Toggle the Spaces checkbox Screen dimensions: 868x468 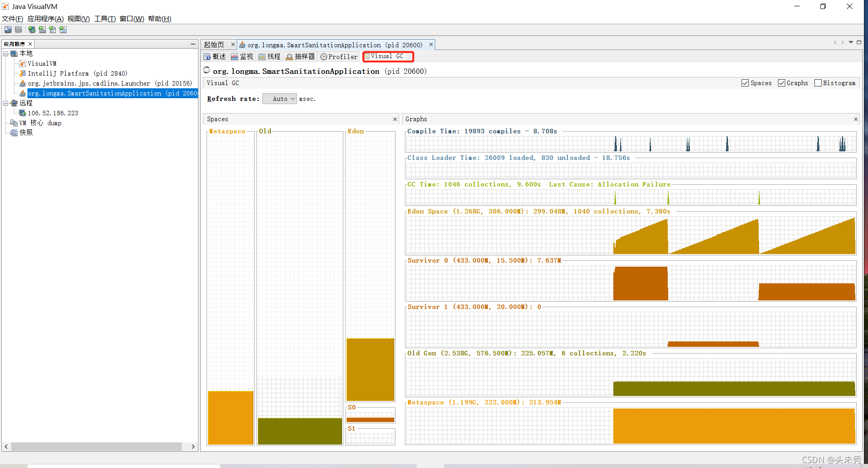[x=745, y=83]
